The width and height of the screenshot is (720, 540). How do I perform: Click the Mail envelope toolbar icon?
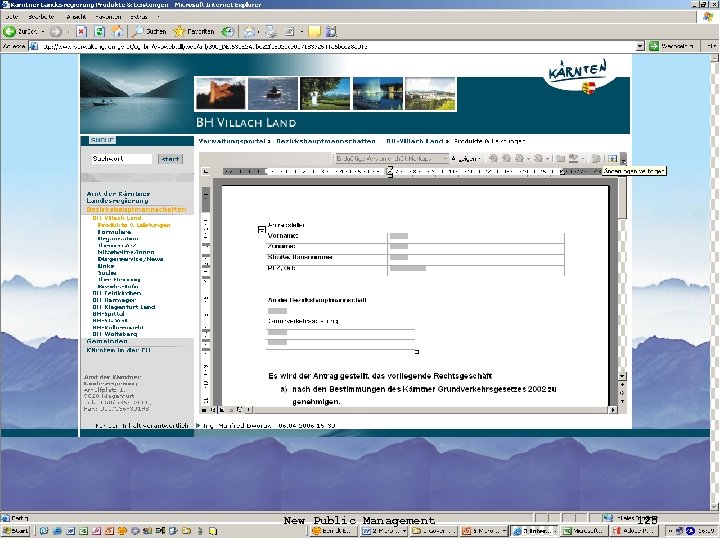[x=249, y=32]
